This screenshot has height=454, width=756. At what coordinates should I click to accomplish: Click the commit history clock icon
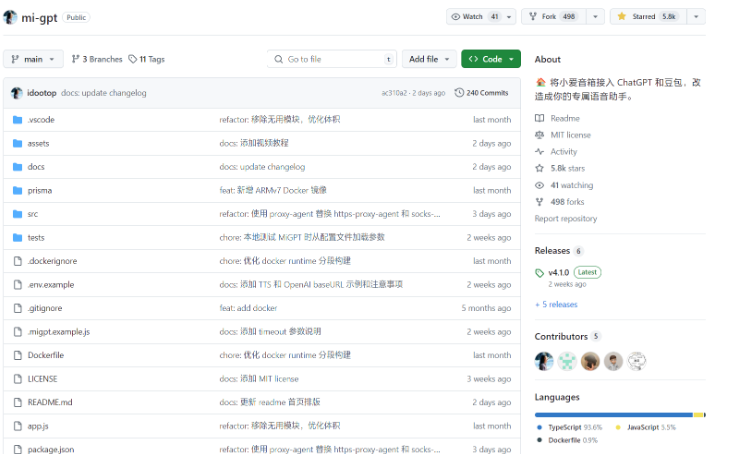[x=459, y=93]
